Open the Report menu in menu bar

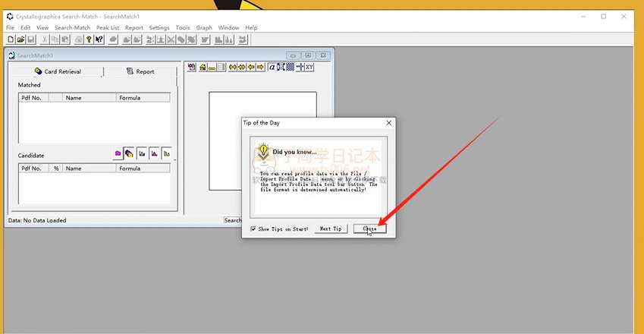click(134, 27)
